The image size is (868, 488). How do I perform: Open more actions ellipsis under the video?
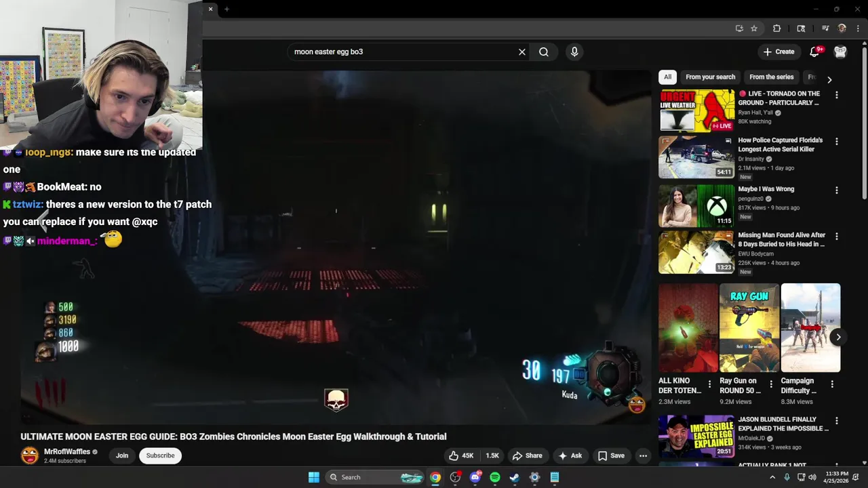[x=643, y=455]
